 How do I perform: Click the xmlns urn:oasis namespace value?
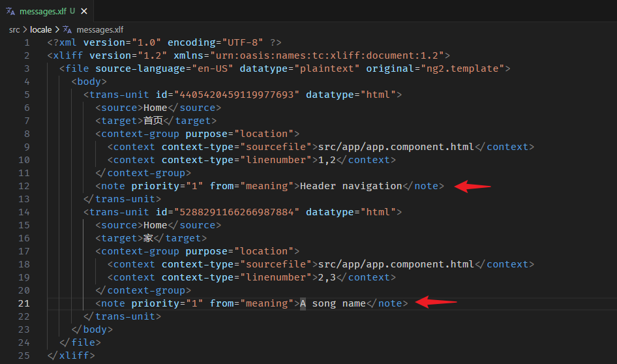pos(327,55)
